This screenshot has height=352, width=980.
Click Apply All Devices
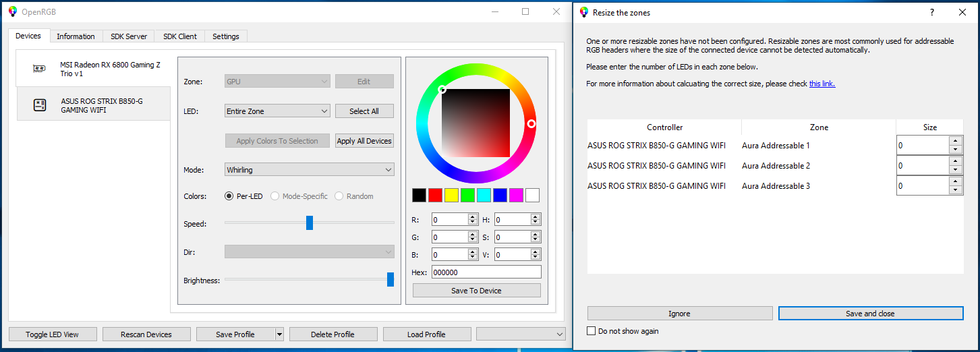point(364,141)
